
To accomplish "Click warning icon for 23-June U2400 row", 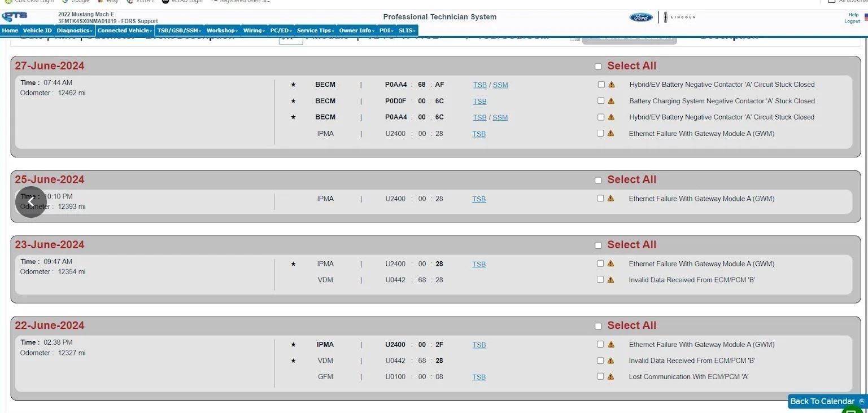I will [611, 263].
